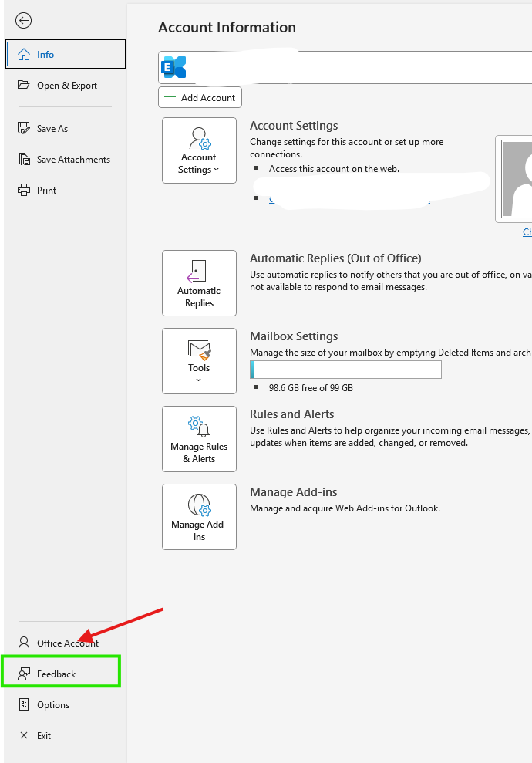Open the Tools dropdown button
The height and width of the screenshot is (763, 532).
coord(200,361)
